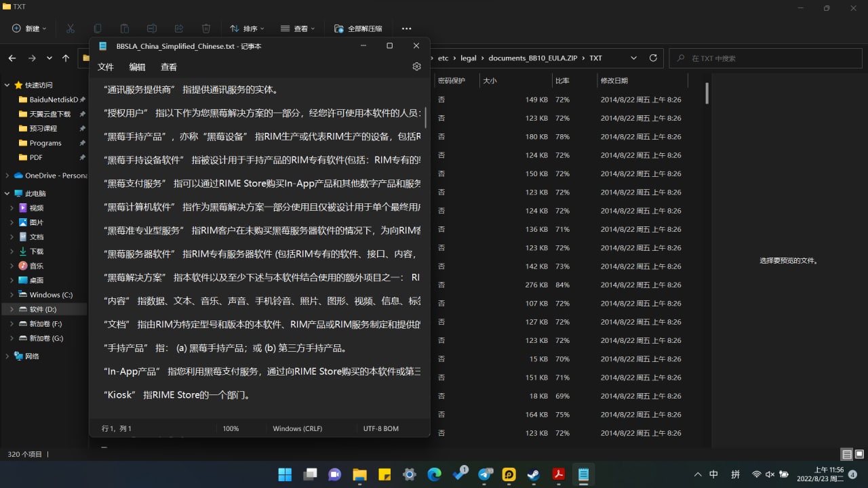Screen dimensions: 868x488
Task: Open the Windows Start menu
Action: tap(285, 474)
